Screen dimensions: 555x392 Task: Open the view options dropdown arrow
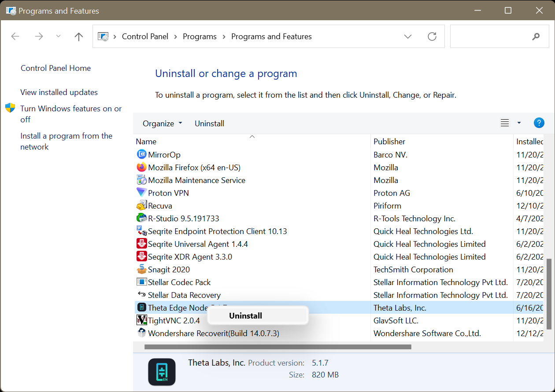(519, 123)
